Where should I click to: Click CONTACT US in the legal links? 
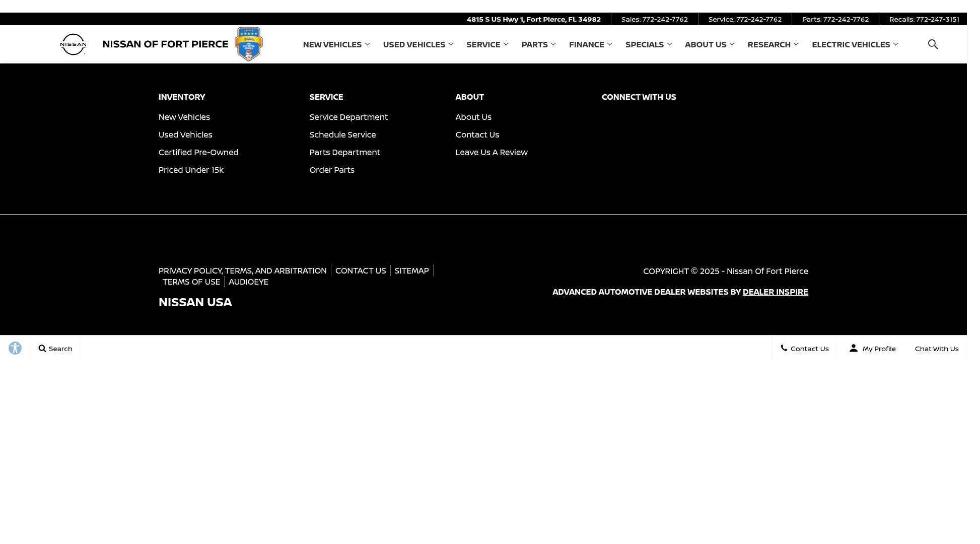(361, 270)
